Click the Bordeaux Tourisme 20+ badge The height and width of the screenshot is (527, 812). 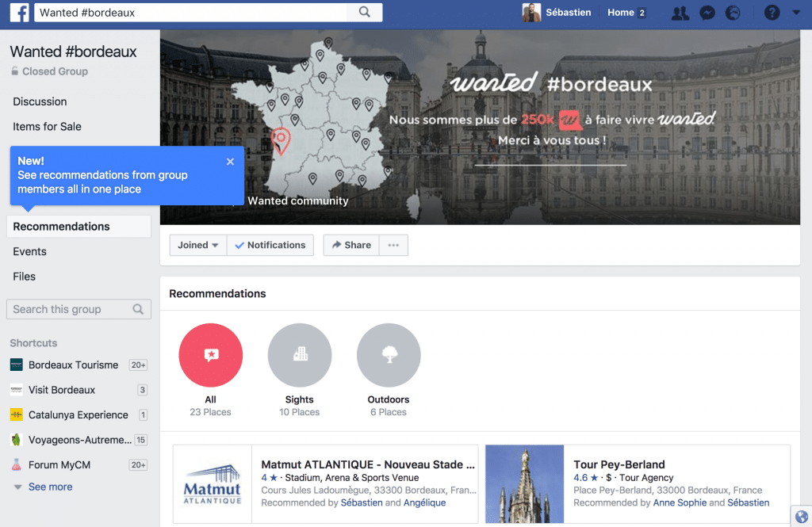[x=138, y=365]
